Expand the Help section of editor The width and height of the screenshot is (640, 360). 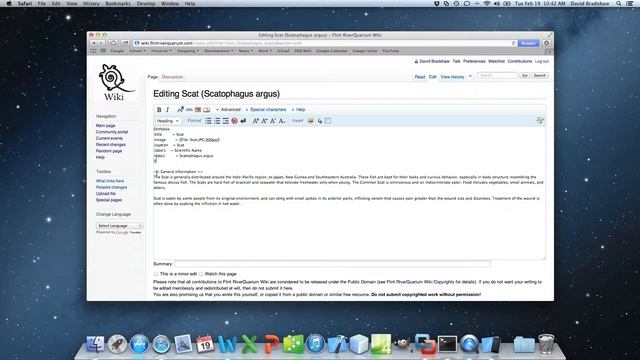(x=299, y=110)
